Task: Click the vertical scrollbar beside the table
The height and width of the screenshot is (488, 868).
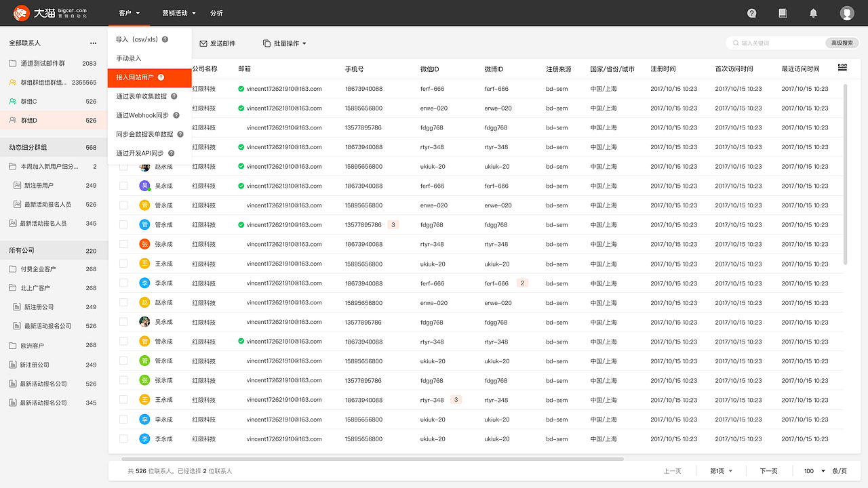Action: [x=845, y=174]
